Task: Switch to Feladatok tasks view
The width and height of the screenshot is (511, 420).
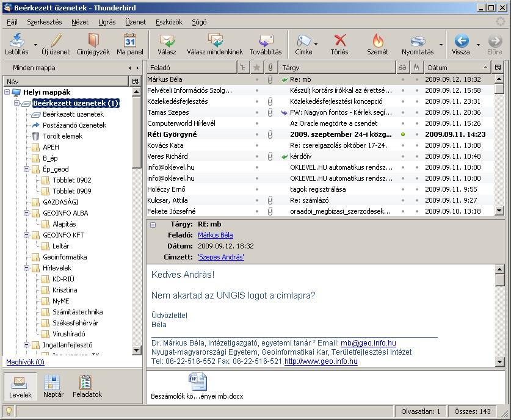Action: pyautogui.click(x=87, y=387)
